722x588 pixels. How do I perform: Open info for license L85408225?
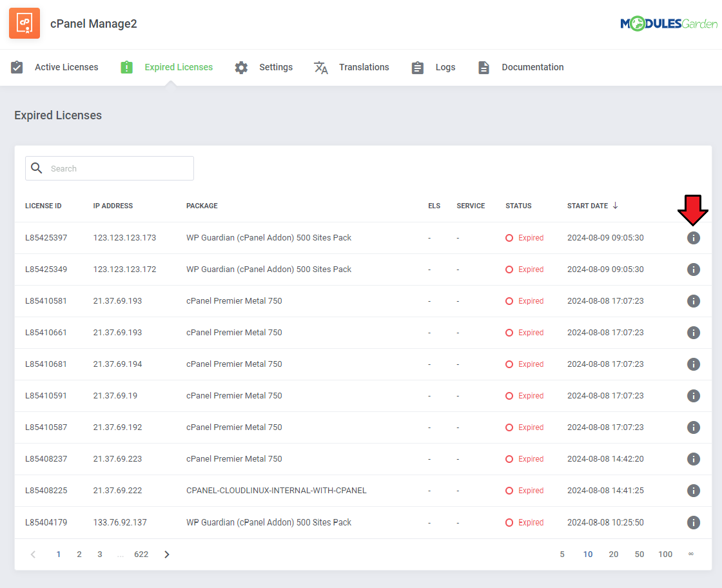[x=694, y=491]
